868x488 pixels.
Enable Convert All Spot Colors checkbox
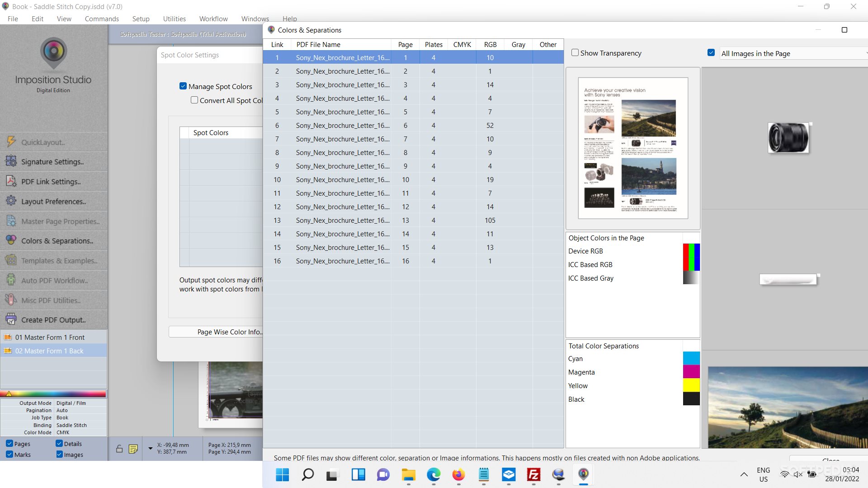tap(194, 100)
